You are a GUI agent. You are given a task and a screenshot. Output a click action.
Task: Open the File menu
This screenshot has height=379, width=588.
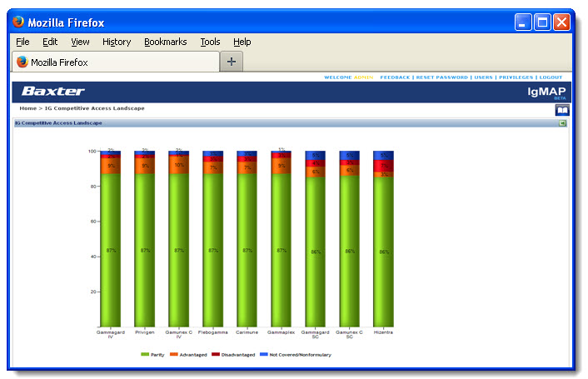click(x=22, y=42)
